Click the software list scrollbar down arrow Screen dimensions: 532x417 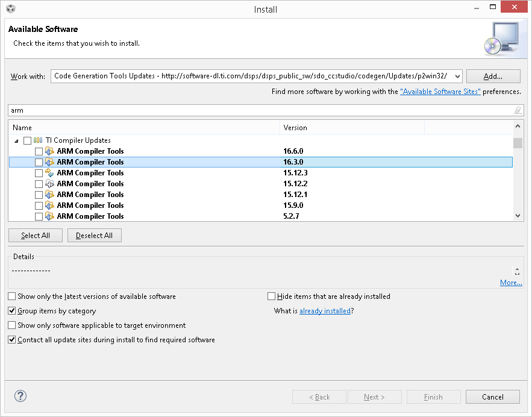point(518,216)
